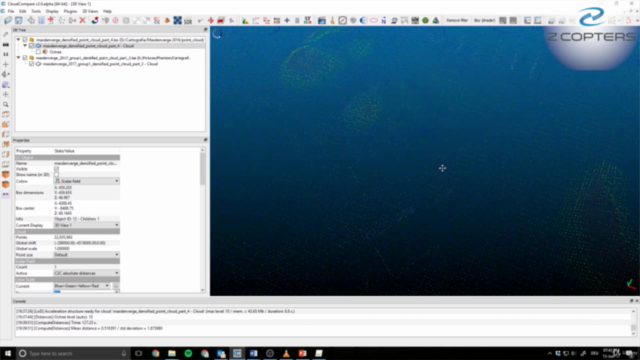This screenshot has width=640, height=360.
Task: Click the pink ellipse plugin icon
Action: pyautogui.click(x=373, y=20)
